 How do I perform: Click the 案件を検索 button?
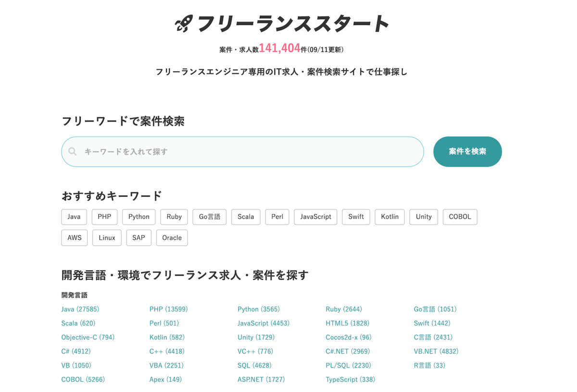[467, 152]
